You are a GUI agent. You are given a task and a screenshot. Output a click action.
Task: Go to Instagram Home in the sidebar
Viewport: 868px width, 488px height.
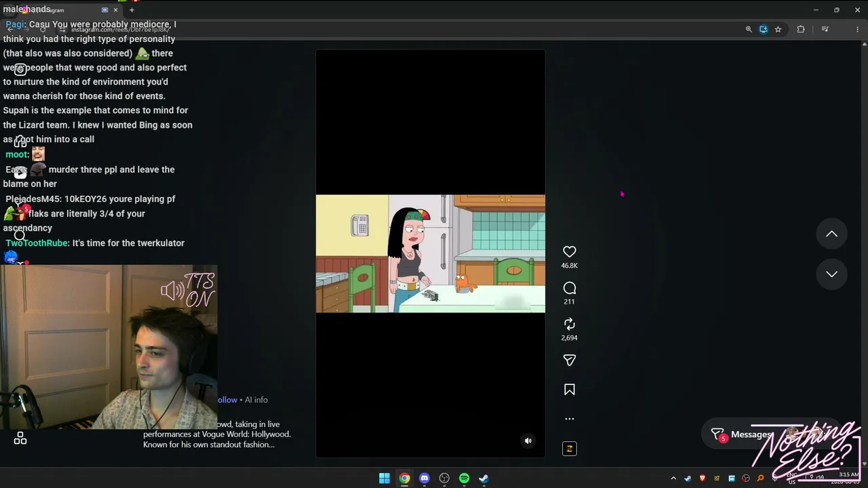(20, 142)
